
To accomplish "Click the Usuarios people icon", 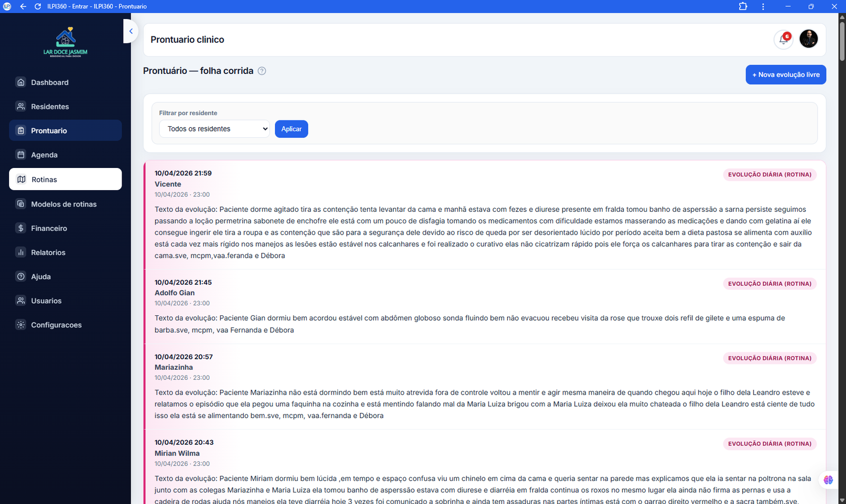I will pos(21,301).
